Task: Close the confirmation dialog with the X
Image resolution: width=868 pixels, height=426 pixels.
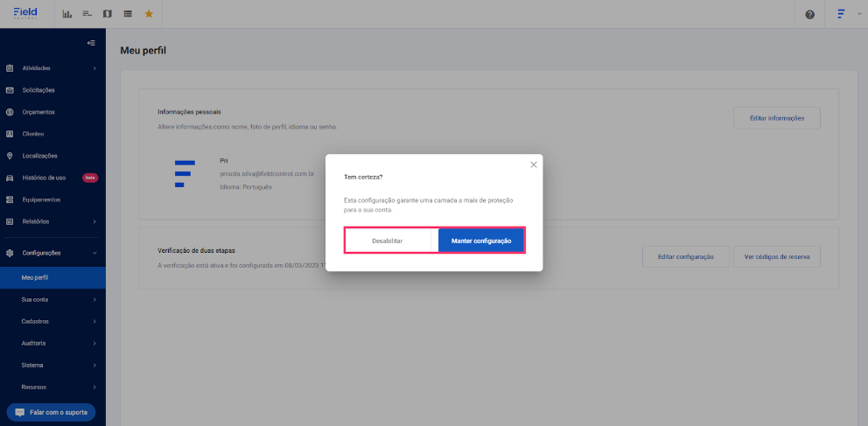Action: (534, 164)
